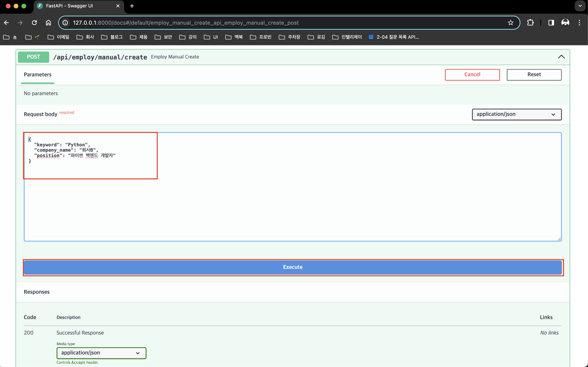Click the 'Employ Manual Create' summary text

tap(175, 57)
